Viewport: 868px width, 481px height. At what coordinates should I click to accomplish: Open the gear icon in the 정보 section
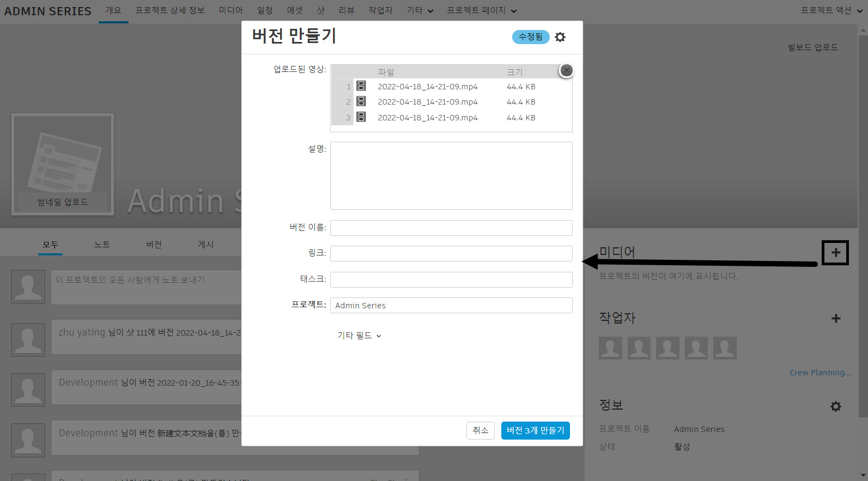point(836,406)
